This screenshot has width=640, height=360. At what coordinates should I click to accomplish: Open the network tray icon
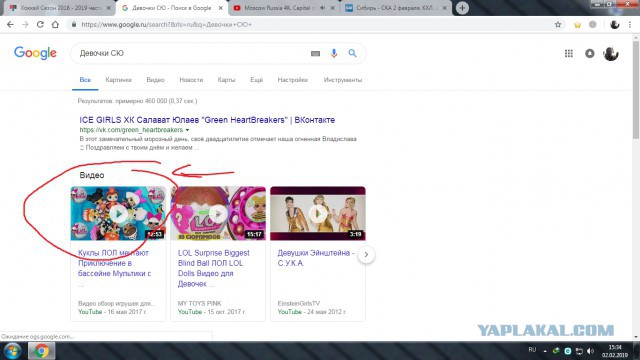point(579,351)
